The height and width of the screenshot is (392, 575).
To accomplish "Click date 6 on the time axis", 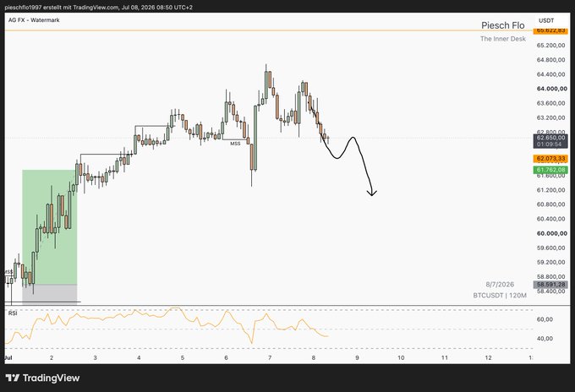I will (x=226, y=357).
